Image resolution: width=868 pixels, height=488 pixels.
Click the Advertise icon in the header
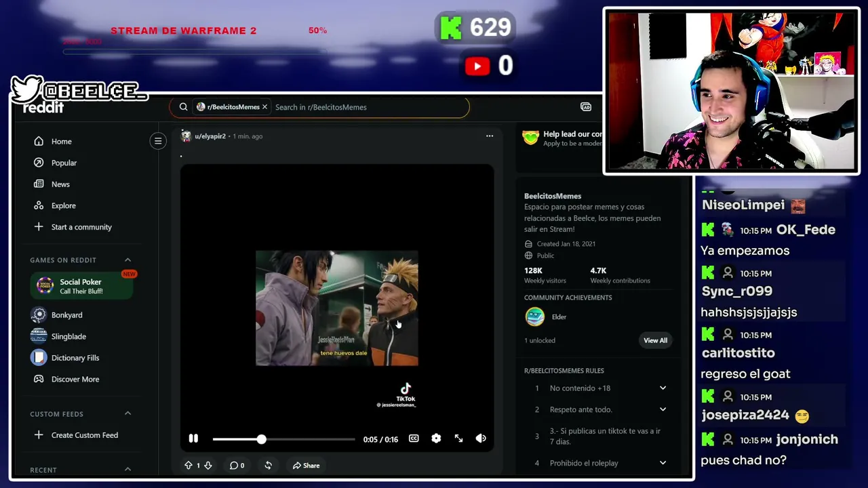[x=586, y=107]
